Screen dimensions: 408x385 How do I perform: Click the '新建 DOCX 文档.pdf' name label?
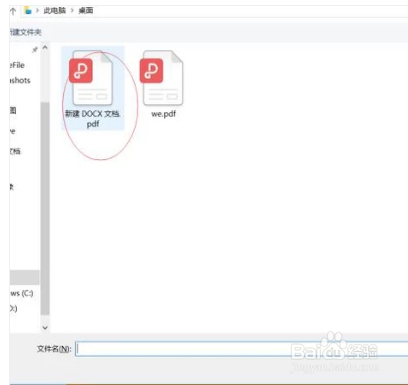[93, 119]
